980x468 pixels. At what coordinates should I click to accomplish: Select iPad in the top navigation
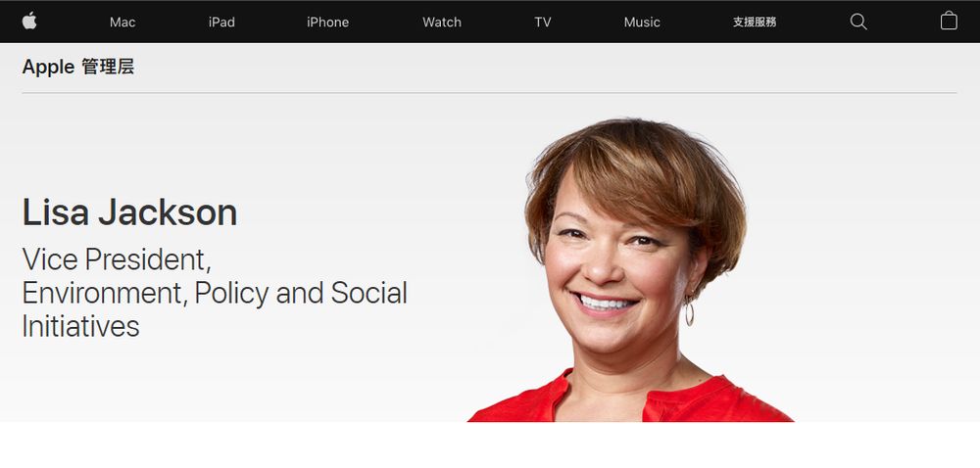pyautogui.click(x=221, y=22)
